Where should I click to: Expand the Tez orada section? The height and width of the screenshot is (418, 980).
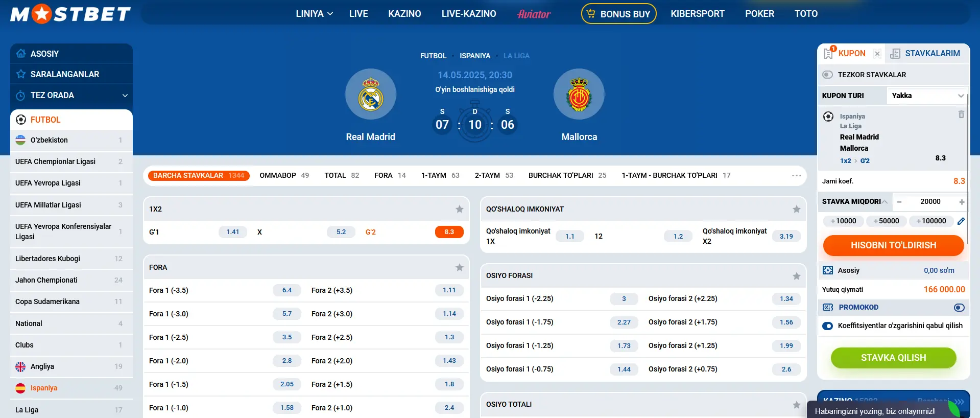click(125, 96)
